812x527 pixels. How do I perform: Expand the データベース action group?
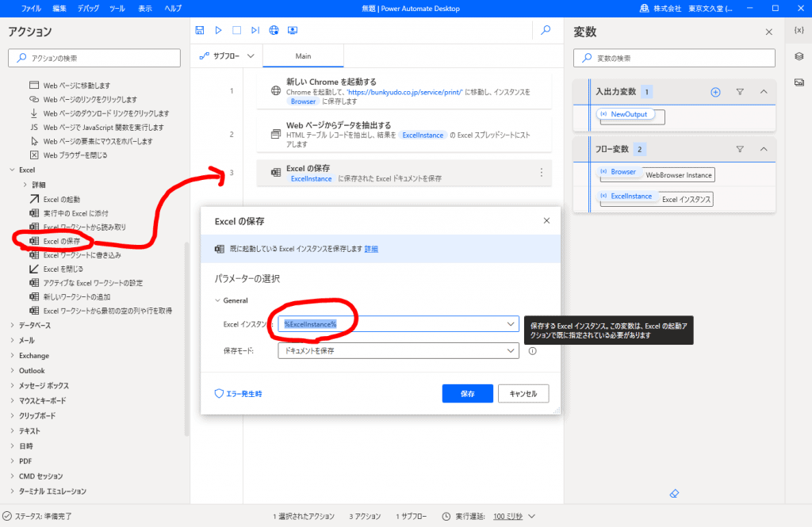tap(12, 326)
